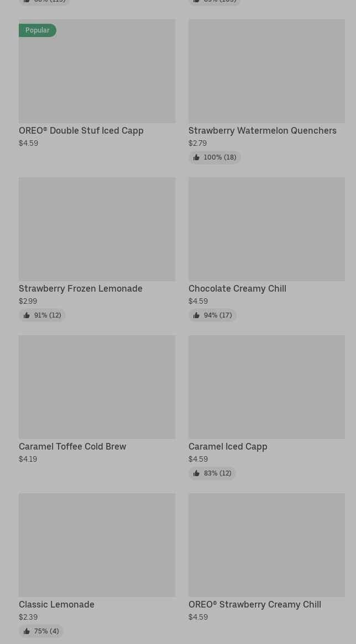
Task: Click thumbs-up icon beside the 91% rating
Action: 27,315
